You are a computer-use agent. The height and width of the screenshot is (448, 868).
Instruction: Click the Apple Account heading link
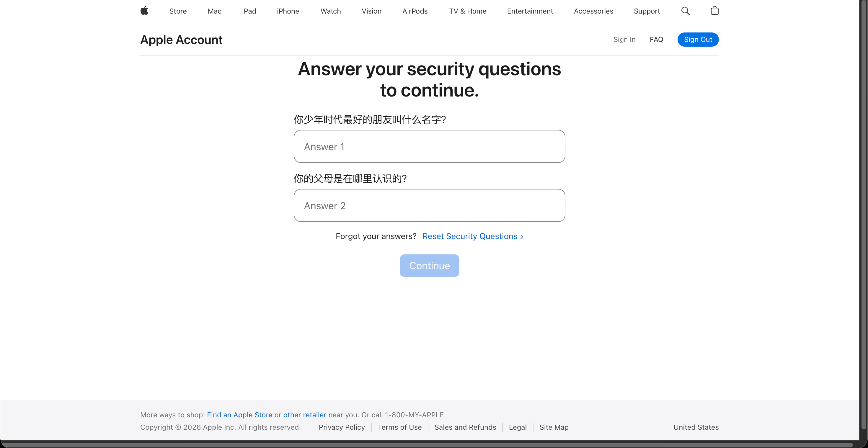click(x=181, y=40)
